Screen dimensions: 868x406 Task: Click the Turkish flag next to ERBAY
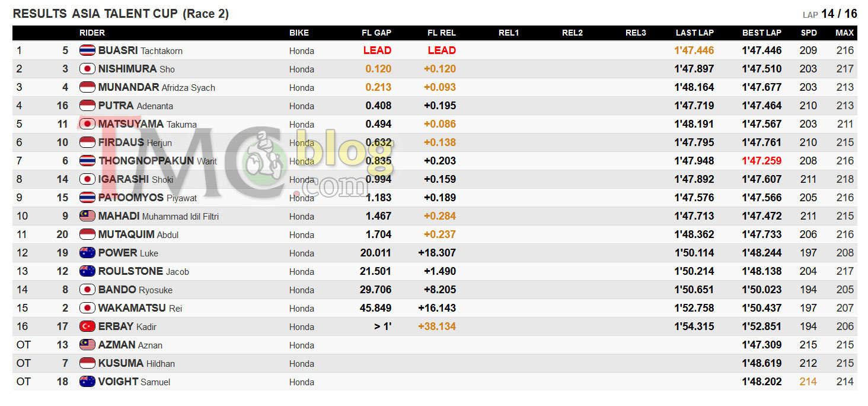point(87,326)
